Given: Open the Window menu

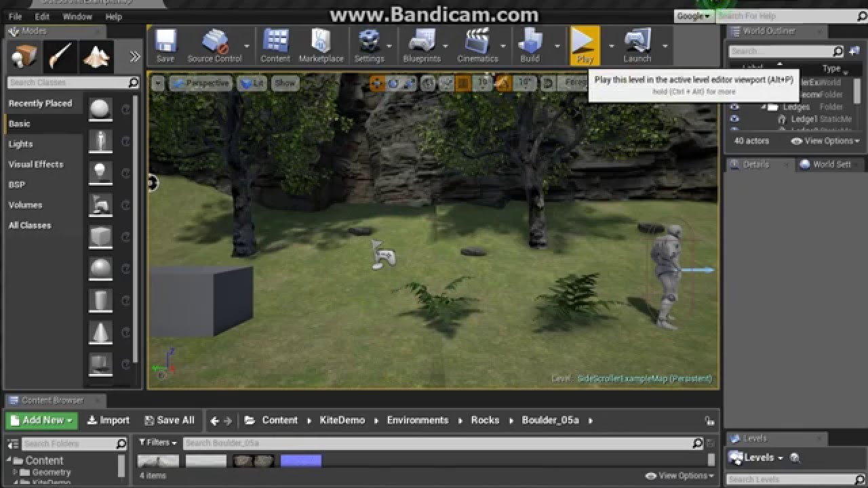Looking at the screenshot, I should tap(77, 16).
